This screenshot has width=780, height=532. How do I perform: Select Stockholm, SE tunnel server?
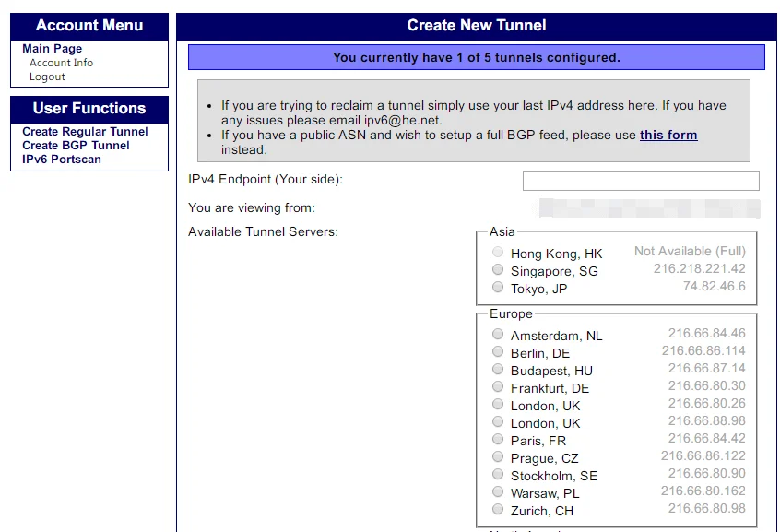(498, 475)
